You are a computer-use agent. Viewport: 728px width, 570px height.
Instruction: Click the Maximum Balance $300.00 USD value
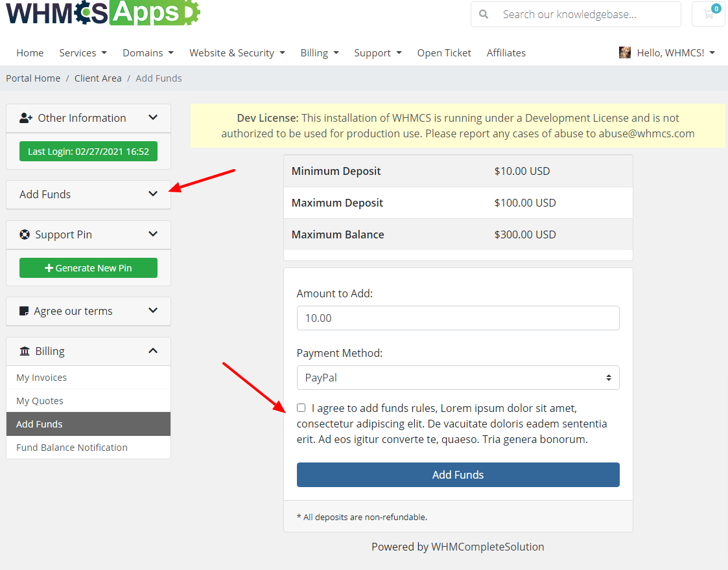525,234
